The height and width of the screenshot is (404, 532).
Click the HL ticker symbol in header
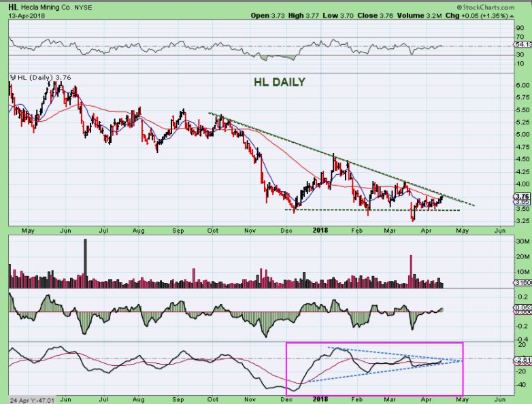click(14, 7)
